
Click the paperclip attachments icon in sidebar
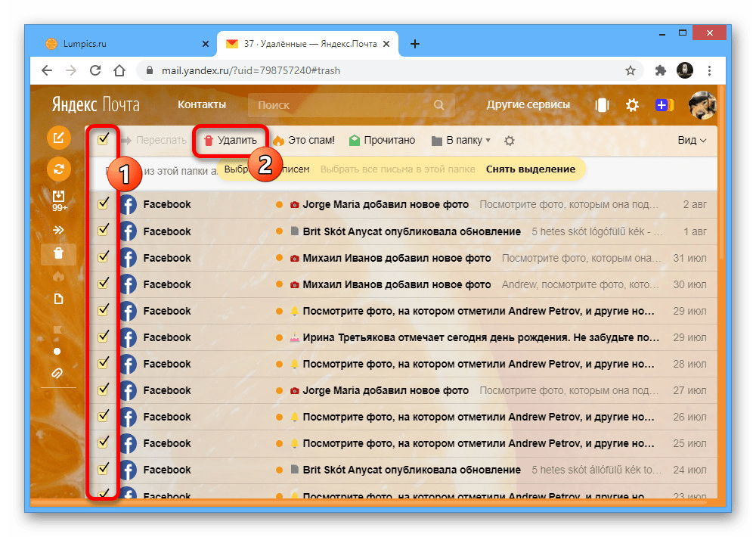[x=58, y=373]
